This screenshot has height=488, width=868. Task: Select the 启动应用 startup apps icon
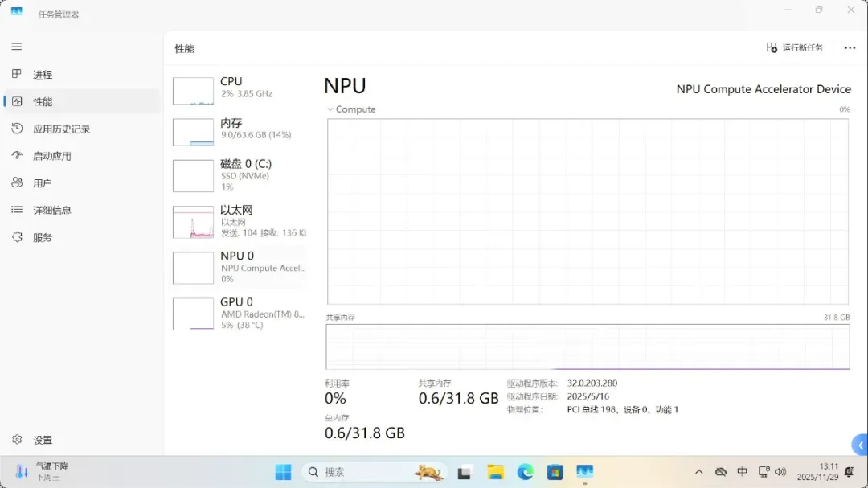click(17, 156)
